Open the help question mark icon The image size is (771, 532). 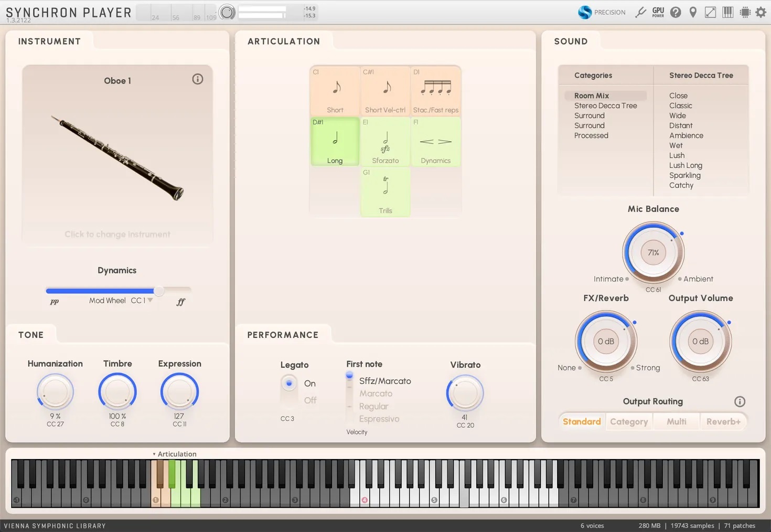[x=676, y=12]
